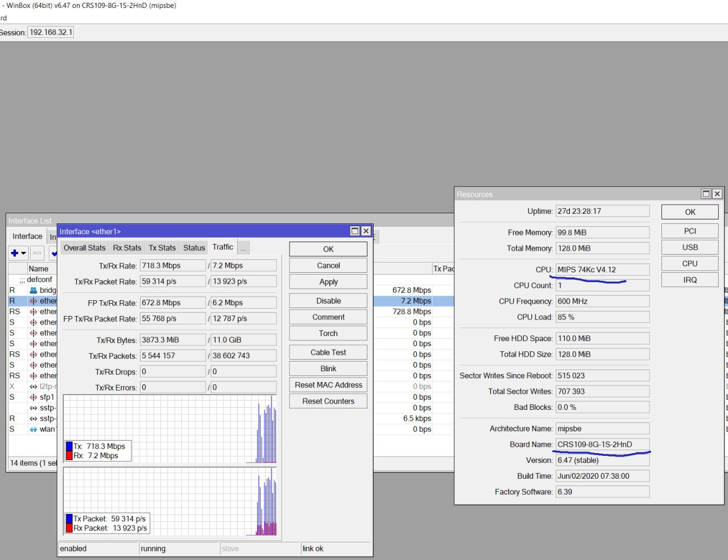Click Reset MAC Address

pos(328,385)
